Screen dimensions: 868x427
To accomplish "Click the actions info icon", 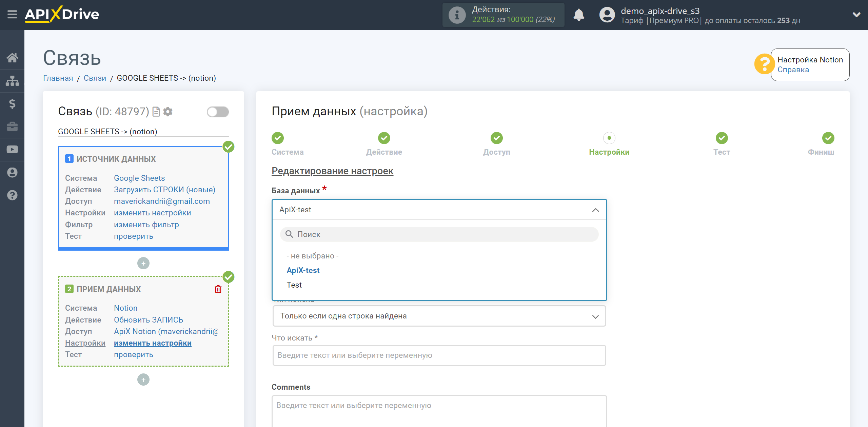I will pos(457,15).
